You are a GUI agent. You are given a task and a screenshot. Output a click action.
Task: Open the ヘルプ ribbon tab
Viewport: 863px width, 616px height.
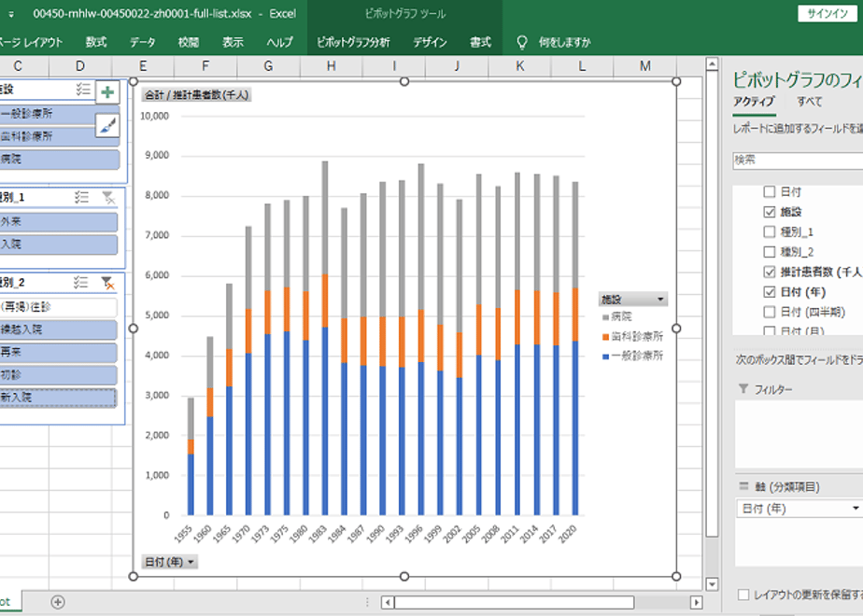pyautogui.click(x=279, y=42)
